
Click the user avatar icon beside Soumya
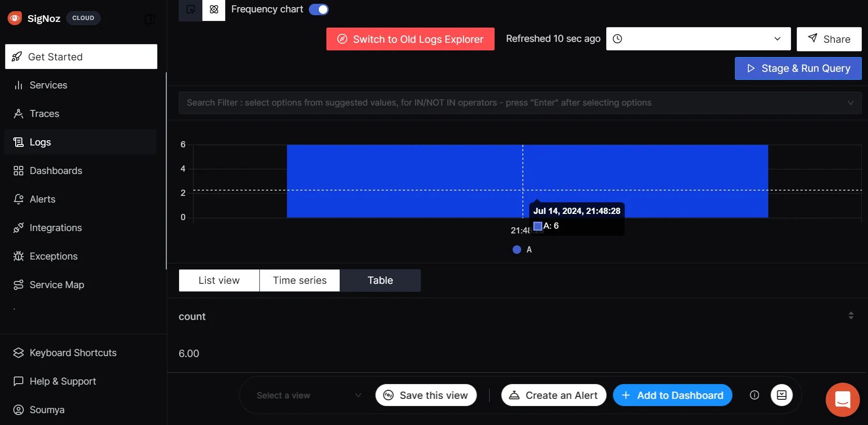click(x=19, y=410)
